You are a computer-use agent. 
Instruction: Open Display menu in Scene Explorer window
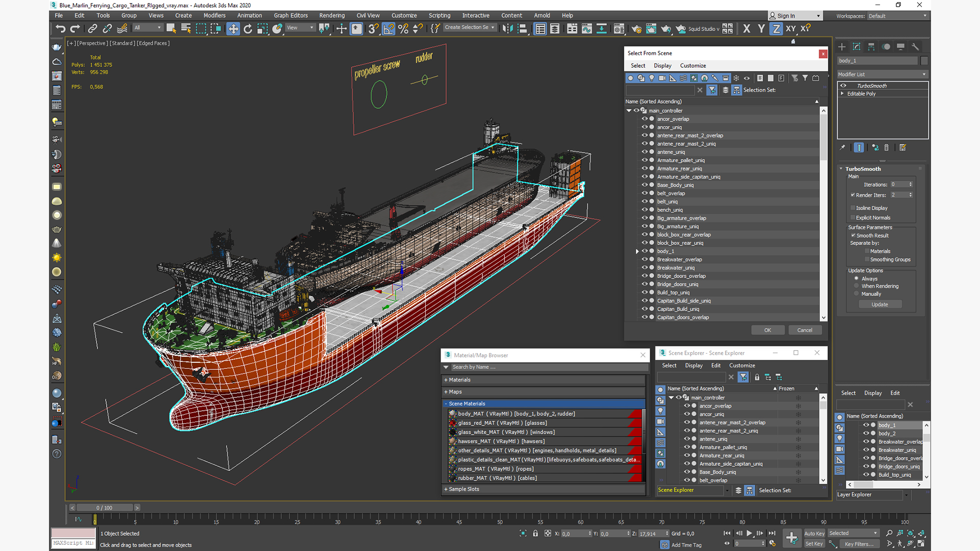tap(694, 365)
